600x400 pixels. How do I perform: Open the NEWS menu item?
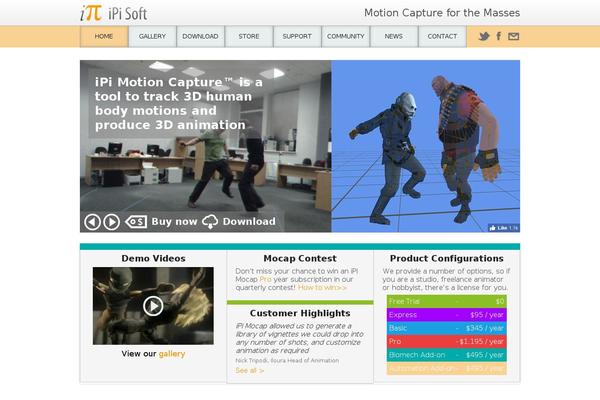(394, 36)
